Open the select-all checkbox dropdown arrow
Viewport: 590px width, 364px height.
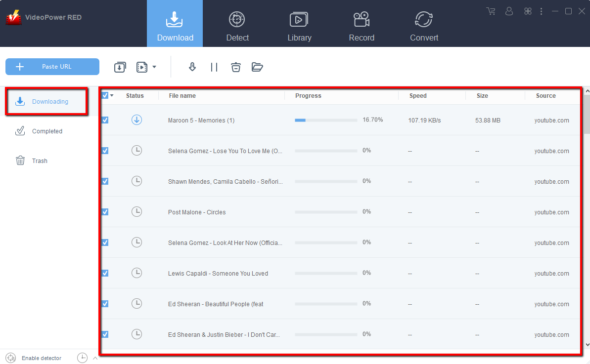112,96
